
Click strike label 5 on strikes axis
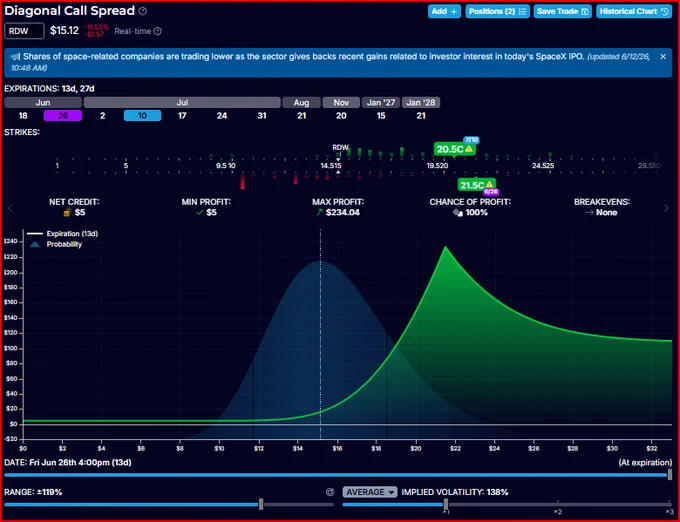tap(126, 166)
